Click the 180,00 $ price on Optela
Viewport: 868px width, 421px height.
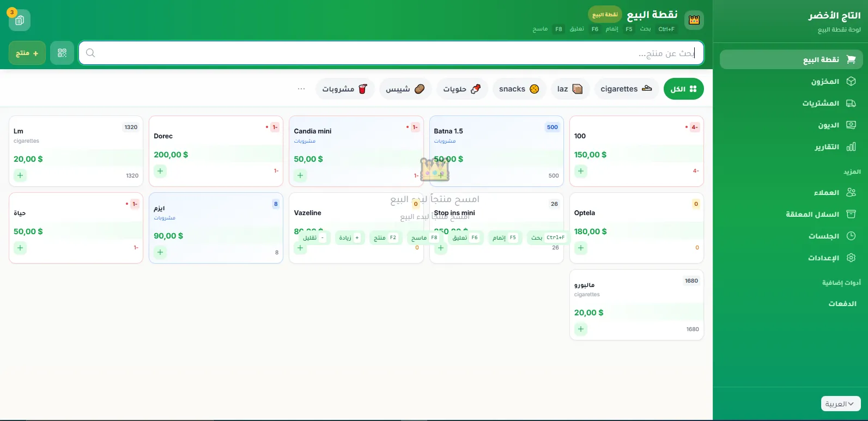coord(591,231)
